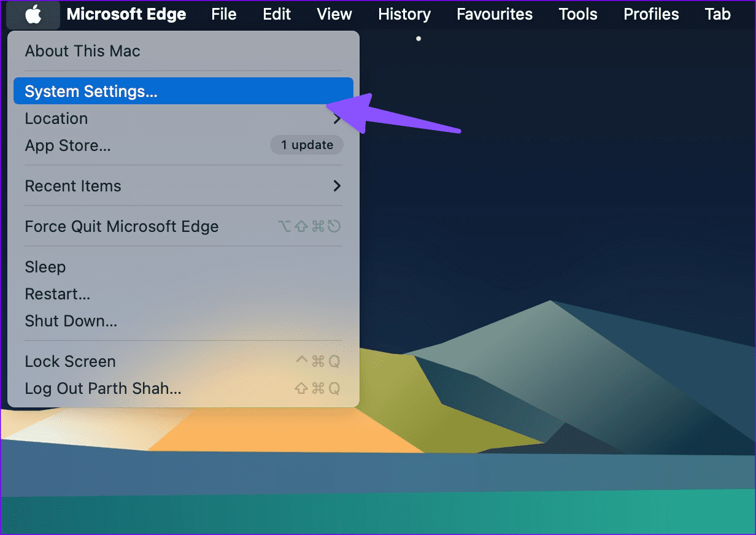Open App Store from the Apple menu
The image size is (756, 535).
[67, 145]
